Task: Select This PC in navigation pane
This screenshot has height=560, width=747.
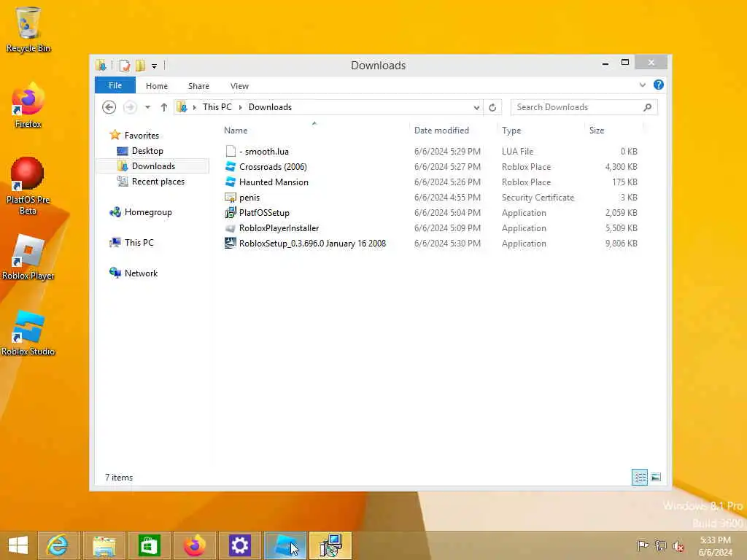Action: click(x=139, y=242)
